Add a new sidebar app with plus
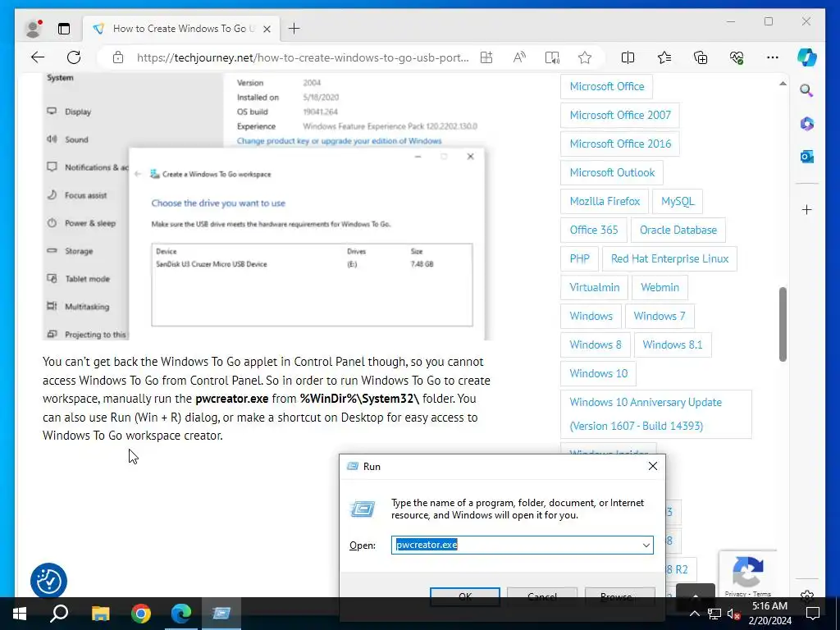Viewport: 840px width, 630px height. pos(807,209)
